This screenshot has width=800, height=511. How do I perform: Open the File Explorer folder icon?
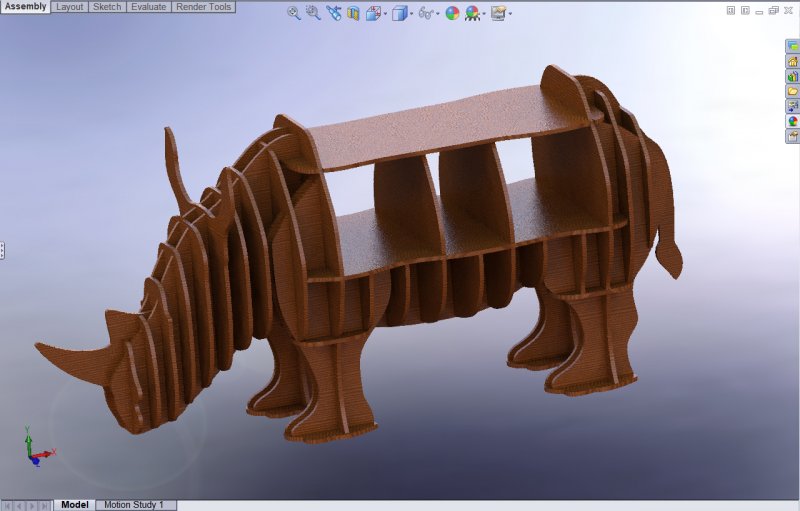(x=792, y=91)
